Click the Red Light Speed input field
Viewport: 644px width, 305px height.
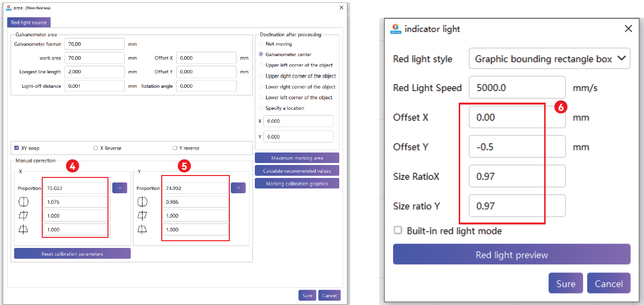[517, 88]
